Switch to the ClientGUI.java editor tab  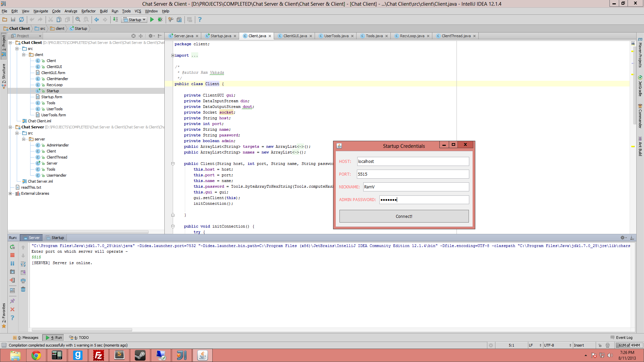pos(294,36)
